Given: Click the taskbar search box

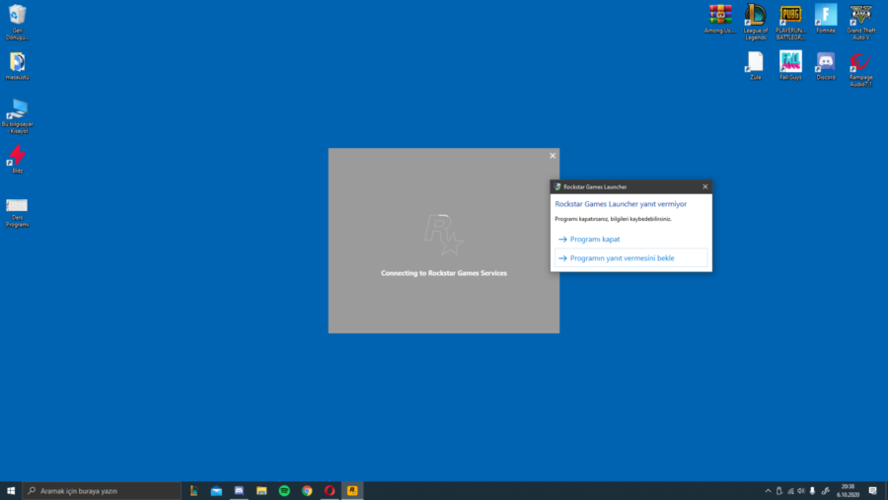Looking at the screenshot, I should [102, 490].
